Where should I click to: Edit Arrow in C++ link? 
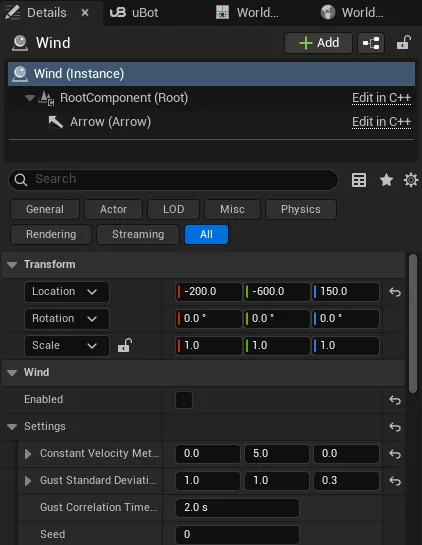coord(381,122)
